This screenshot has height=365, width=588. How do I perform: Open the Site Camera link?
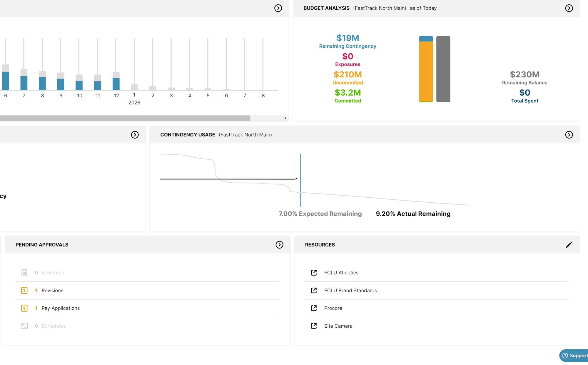point(338,326)
